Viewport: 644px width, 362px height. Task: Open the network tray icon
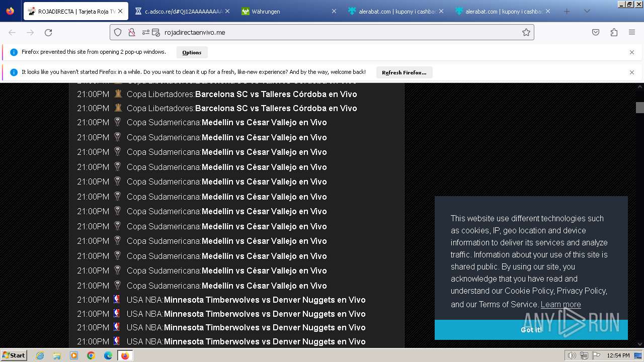(584, 355)
